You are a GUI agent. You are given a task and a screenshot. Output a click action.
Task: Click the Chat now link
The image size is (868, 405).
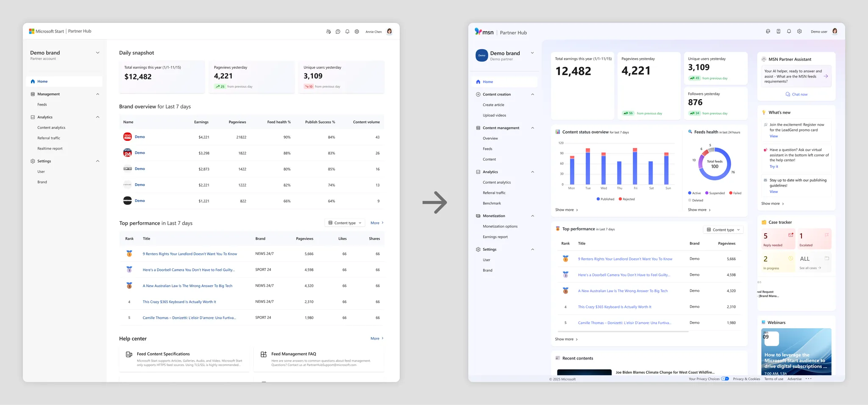[797, 95]
